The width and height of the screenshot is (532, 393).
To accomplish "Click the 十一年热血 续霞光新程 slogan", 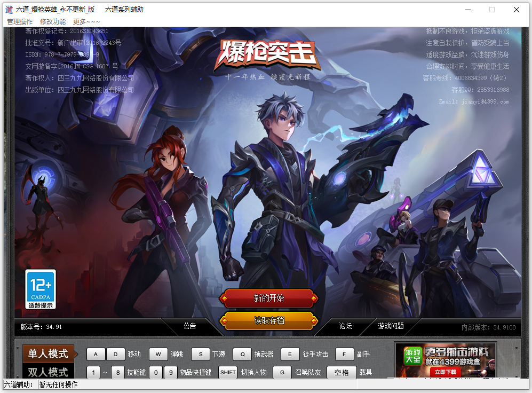I will coord(268,77).
